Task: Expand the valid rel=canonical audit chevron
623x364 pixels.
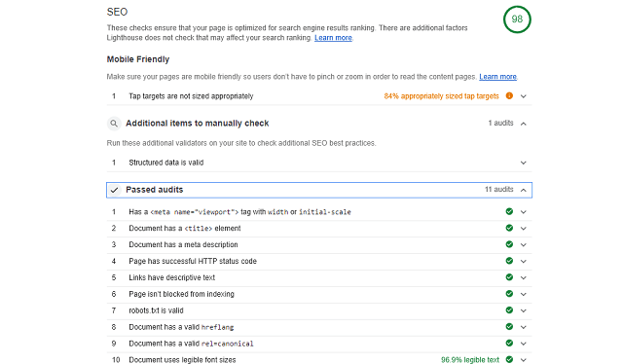Action: (524, 344)
